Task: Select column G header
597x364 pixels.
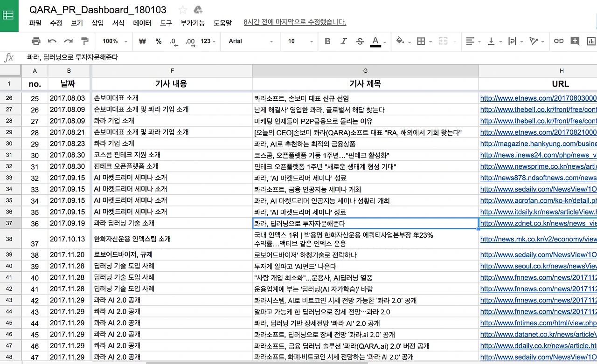Action: 365,71
